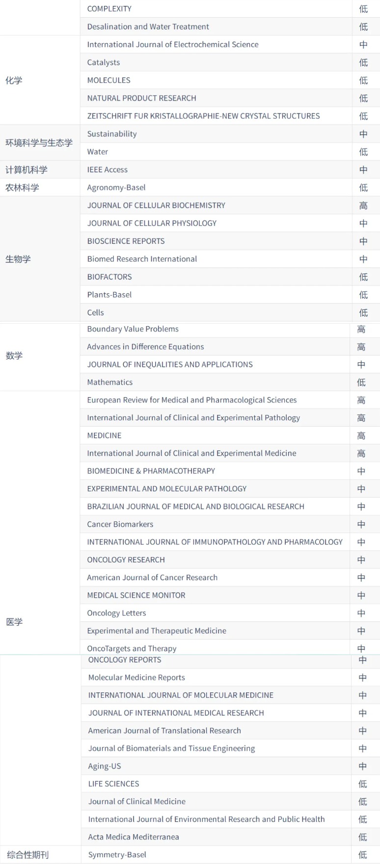Click BRAZILIAN JOURNAL OF MEDICAL AND BIOLOGICAL RESEARCH
380x868 pixels.
(196, 507)
